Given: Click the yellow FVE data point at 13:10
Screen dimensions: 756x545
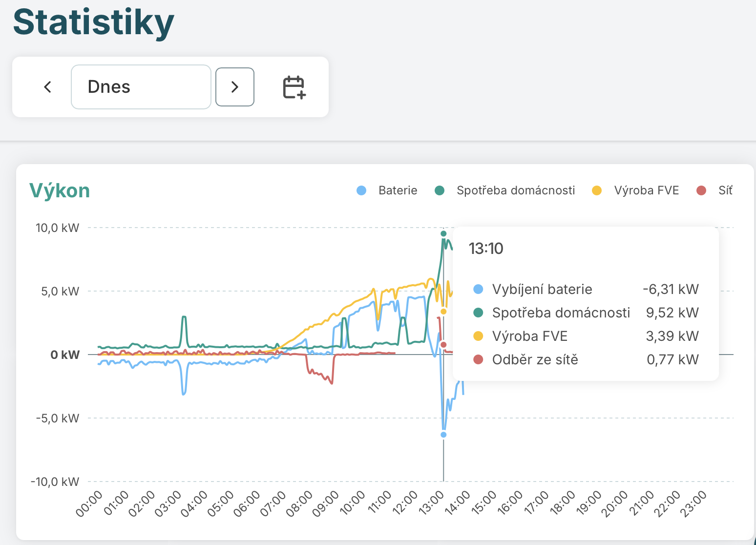Looking at the screenshot, I should [x=443, y=312].
